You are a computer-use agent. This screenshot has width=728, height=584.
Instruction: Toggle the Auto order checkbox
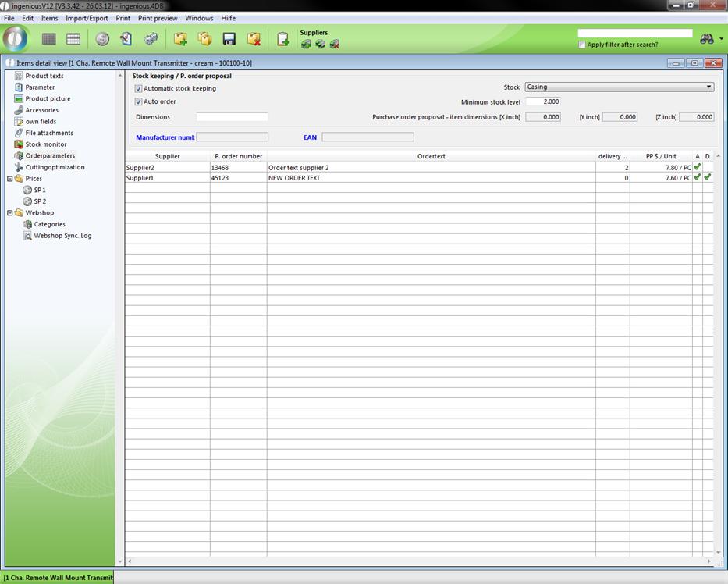click(x=139, y=102)
